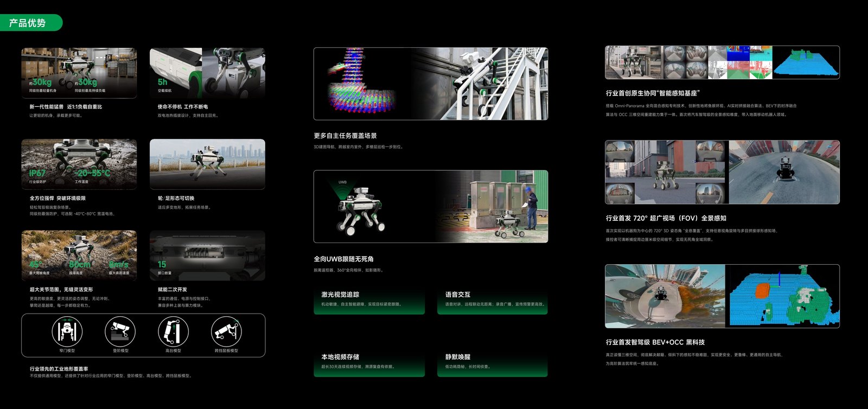Click the 双电池热插拔设计 description line
Screen dimensions: 868x409
188,116
